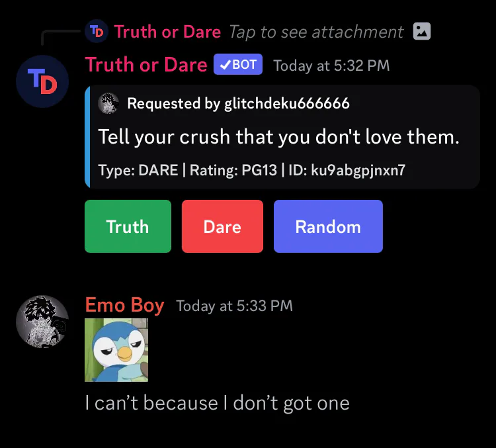Select "Requested by glitchdeku666666" embed author

point(238,103)
